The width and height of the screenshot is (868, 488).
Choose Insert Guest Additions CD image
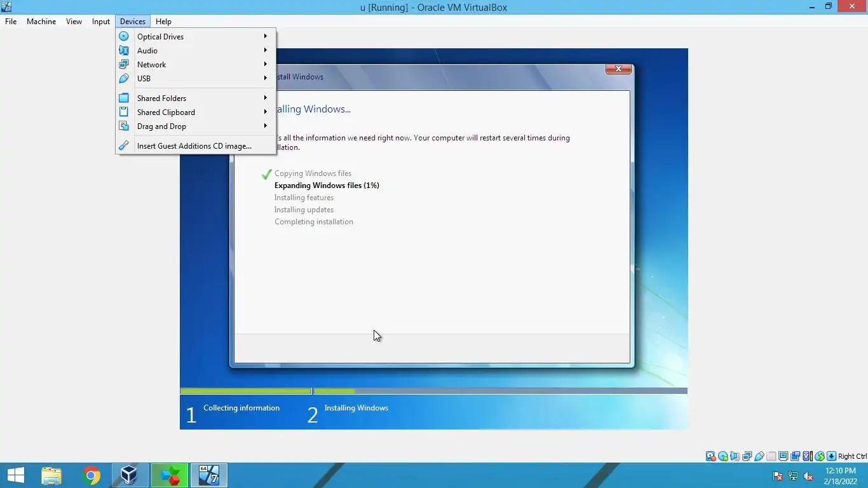point(196,146)
